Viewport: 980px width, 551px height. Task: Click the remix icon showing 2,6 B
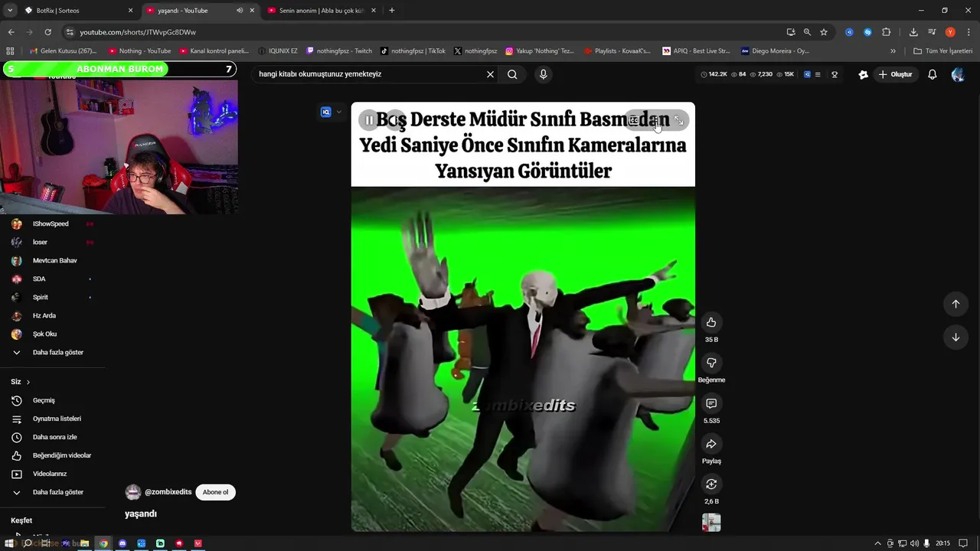[711, 484]
